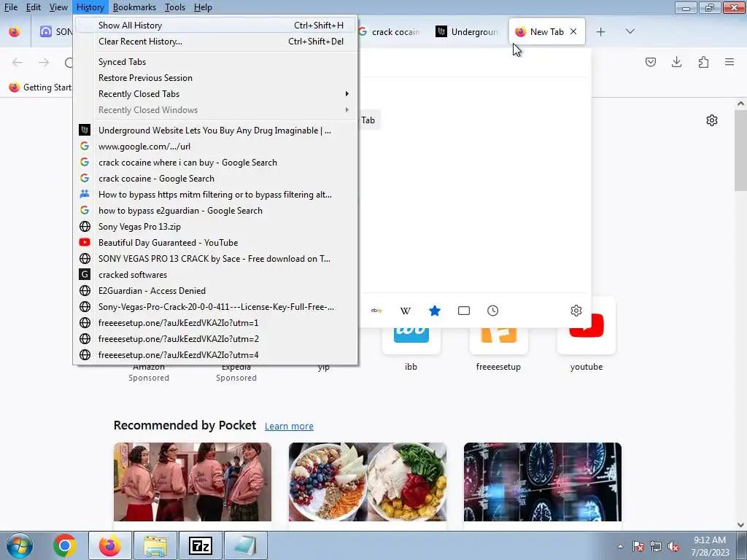Open the Tools menu
This screenshot has height=560, width=747.
175,7
